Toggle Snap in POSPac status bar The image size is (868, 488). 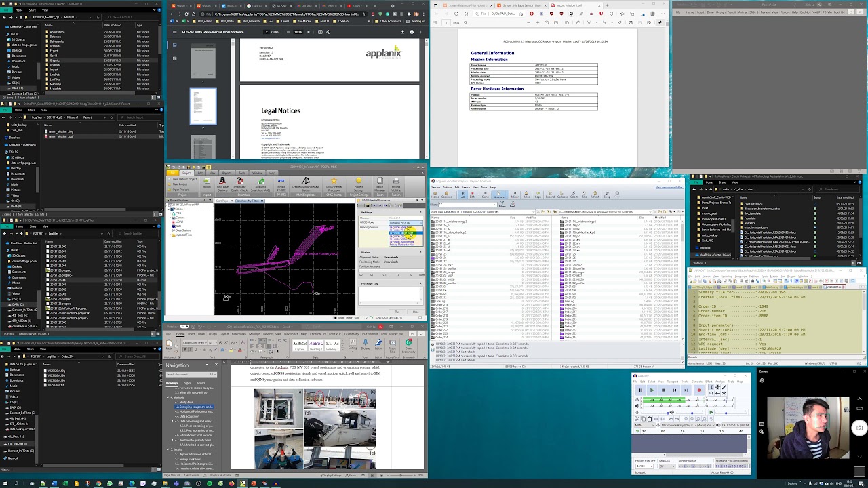click(340, 318)
